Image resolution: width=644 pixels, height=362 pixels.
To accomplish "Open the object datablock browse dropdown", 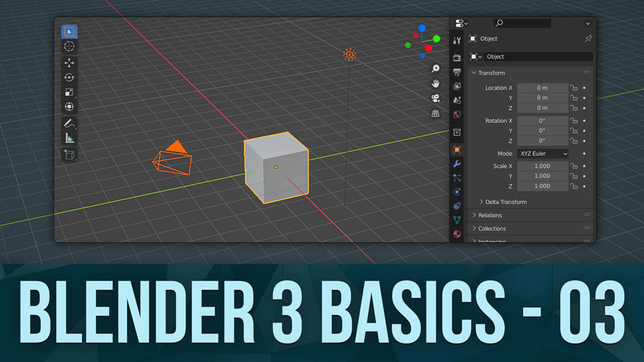I will pyautogui.click(x=475, y=57).
